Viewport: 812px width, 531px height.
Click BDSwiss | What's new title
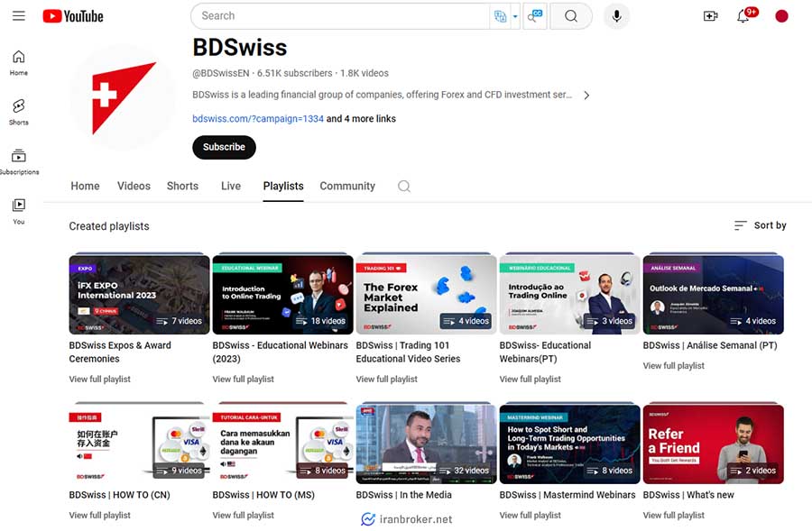tap(688, 495)
